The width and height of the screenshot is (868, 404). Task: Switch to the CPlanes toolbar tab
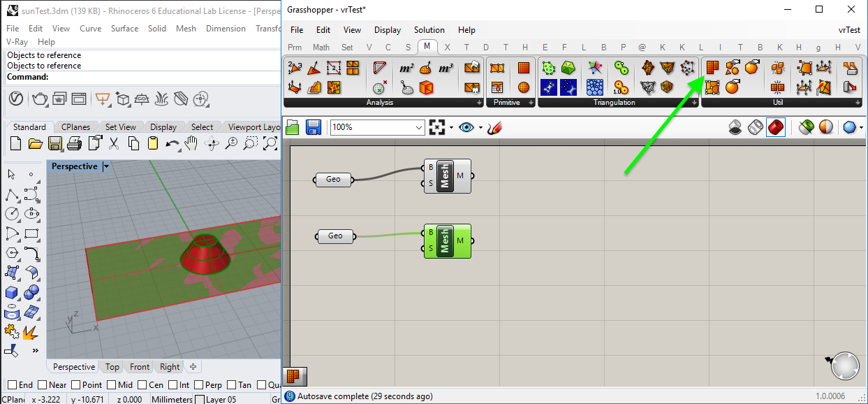pos(75,127)
